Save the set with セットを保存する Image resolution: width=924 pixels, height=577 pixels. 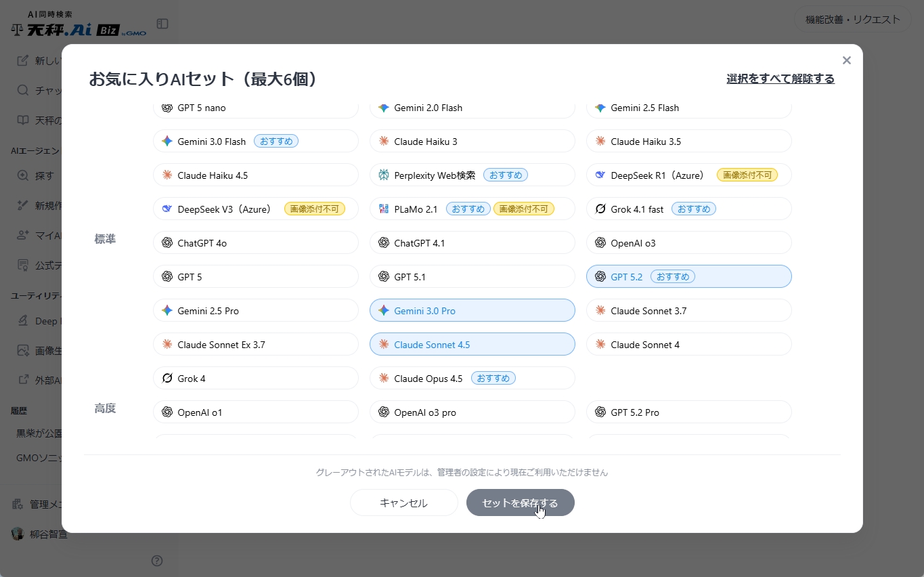point(520,503)
